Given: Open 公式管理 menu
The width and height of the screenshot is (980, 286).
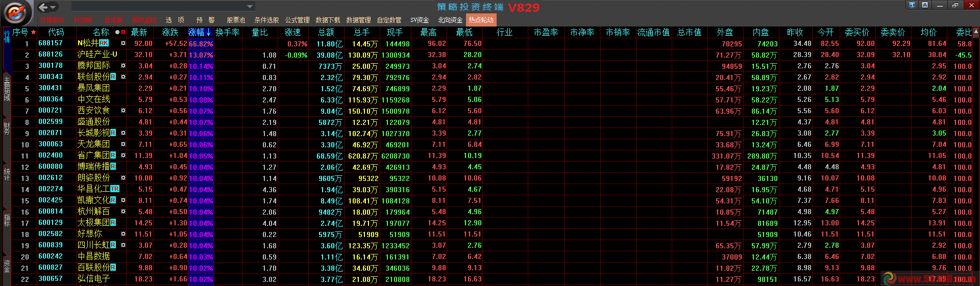Looking at the screenshot, I should (297, 20).
